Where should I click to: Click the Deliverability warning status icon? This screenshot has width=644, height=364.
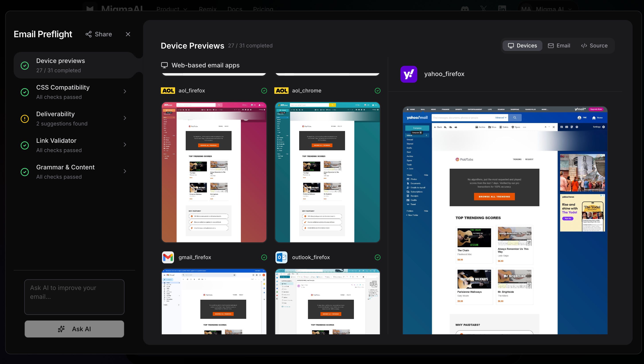pos(25,119)
